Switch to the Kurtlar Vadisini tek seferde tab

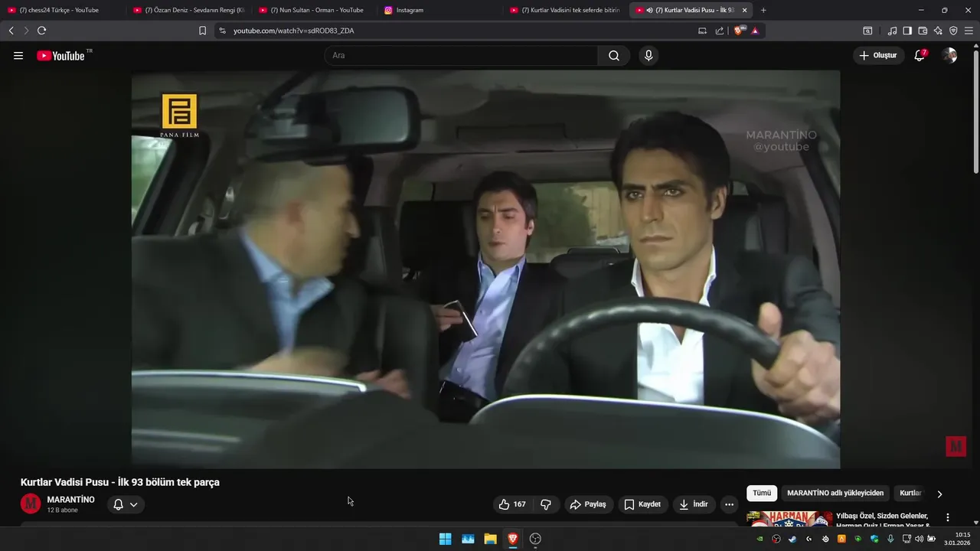[565, 10]
